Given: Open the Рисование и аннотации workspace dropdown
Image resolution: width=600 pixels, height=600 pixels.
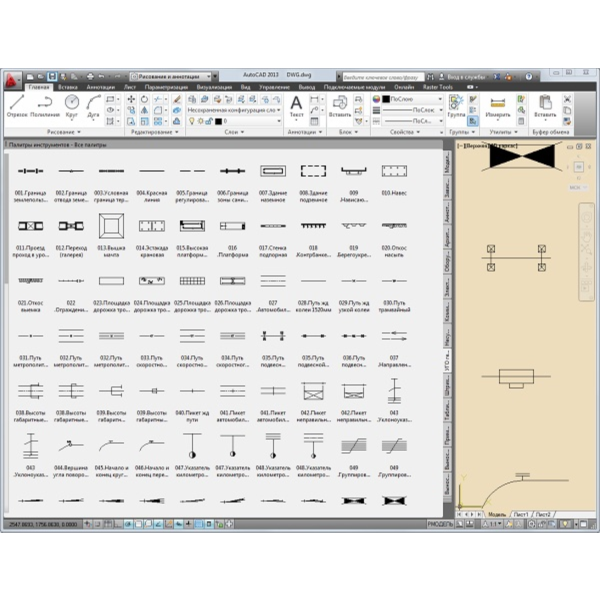Looking at the screenshot, I should 171,77.
